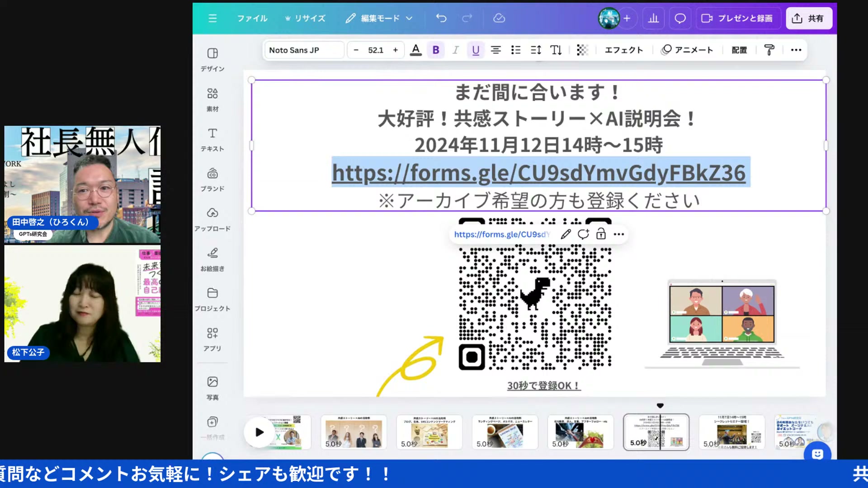Change text alignment

496,50
